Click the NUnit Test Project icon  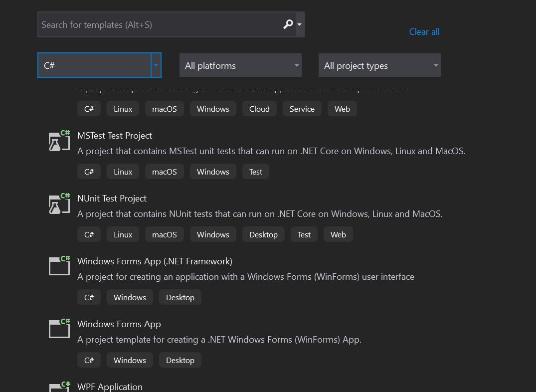pos(59,203)
